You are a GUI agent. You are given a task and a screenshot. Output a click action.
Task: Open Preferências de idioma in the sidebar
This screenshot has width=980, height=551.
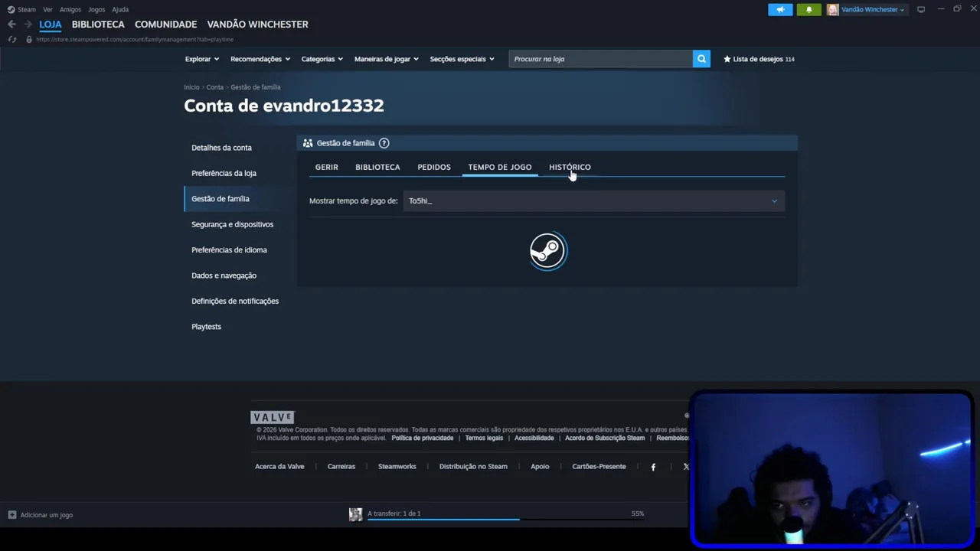(229, 250)
